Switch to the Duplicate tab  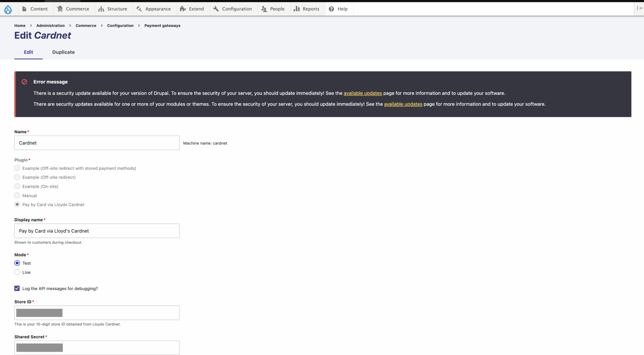click(x=63, y=52)
